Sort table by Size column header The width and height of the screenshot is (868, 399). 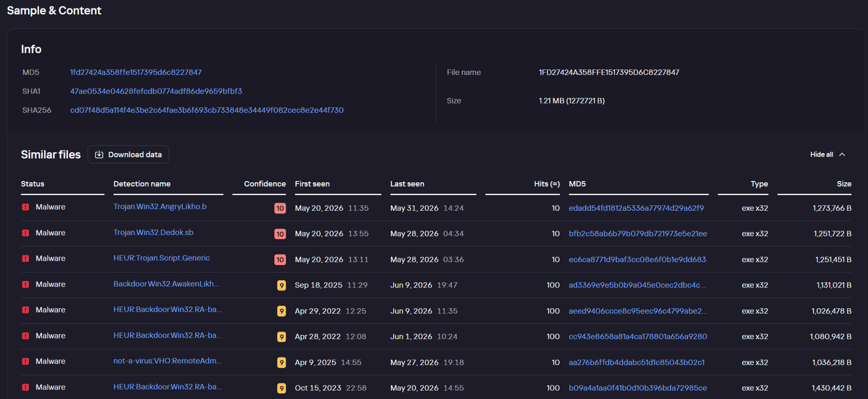pos(844,184)
